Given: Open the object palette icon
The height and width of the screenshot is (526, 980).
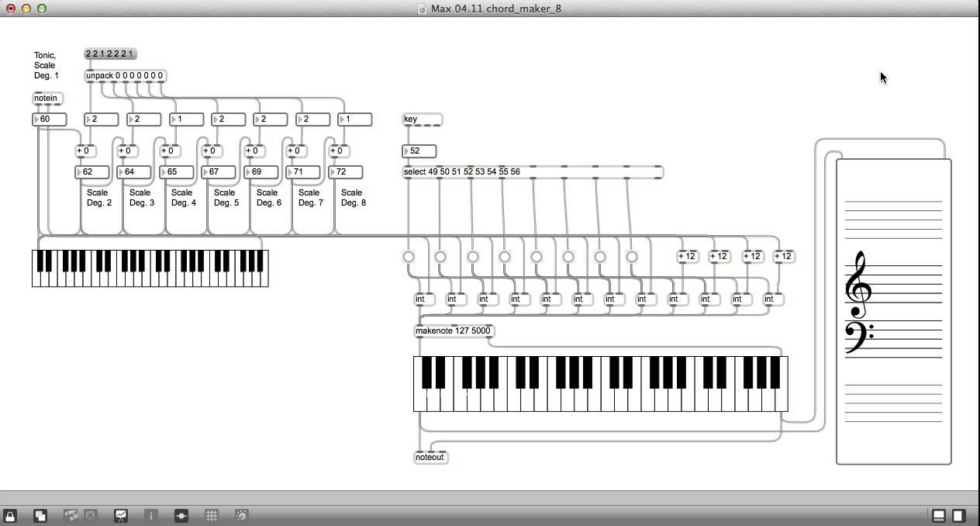Looking at the screenshot, I should (x=71, y=515).
